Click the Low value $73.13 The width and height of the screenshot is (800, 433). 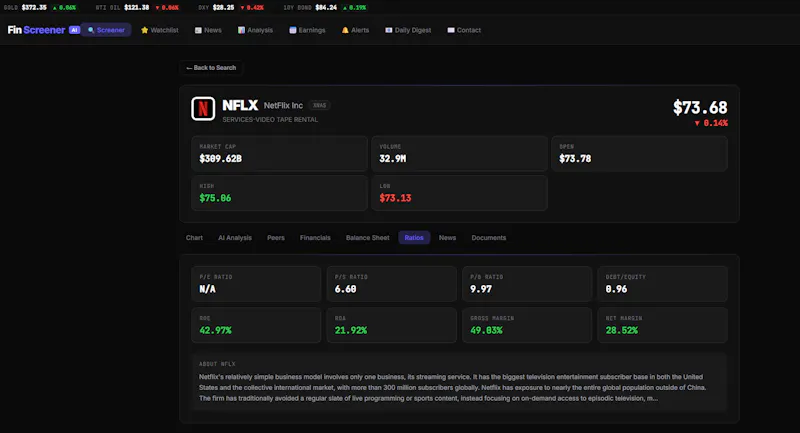click(395, 198)
